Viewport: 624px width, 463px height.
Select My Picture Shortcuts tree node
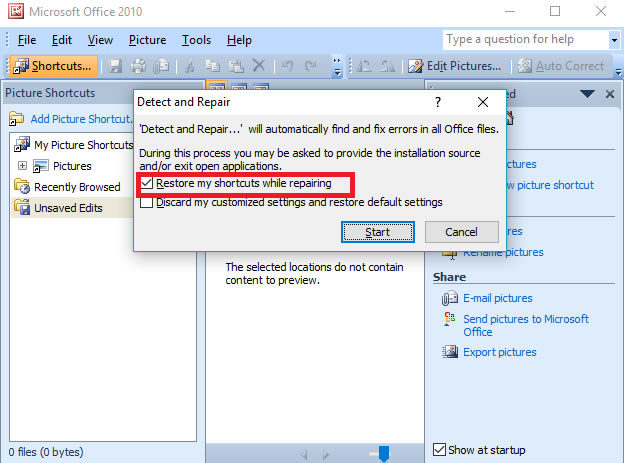83,145
